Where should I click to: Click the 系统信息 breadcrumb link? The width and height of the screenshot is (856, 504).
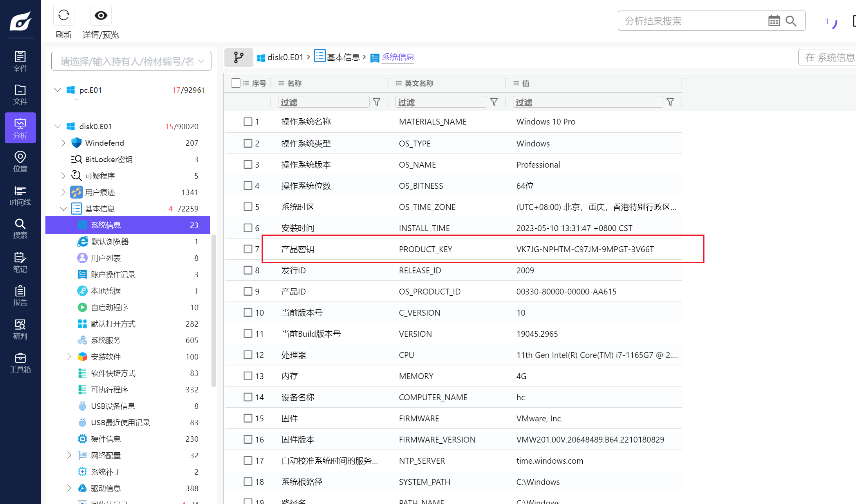(398, 57)
